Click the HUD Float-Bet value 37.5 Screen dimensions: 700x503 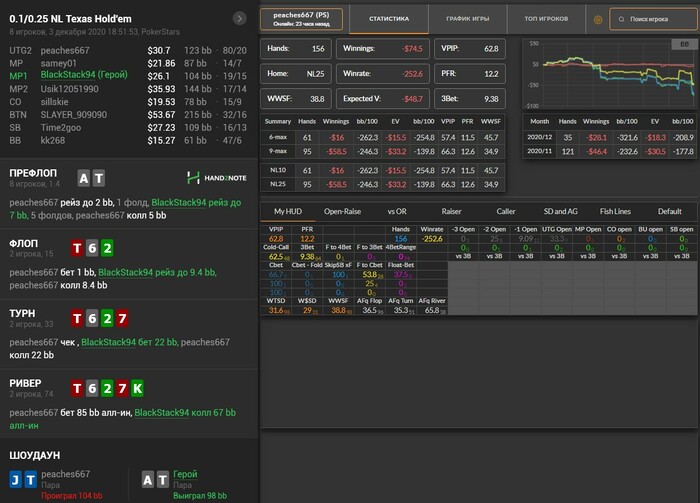coord(402,274)
